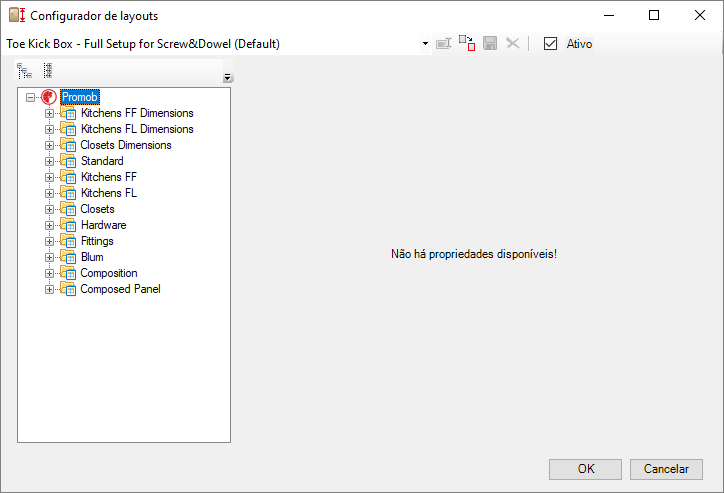Close the Configurador de layouts window
This screenshot has width=724, height=493.
[x=700, y=15]
